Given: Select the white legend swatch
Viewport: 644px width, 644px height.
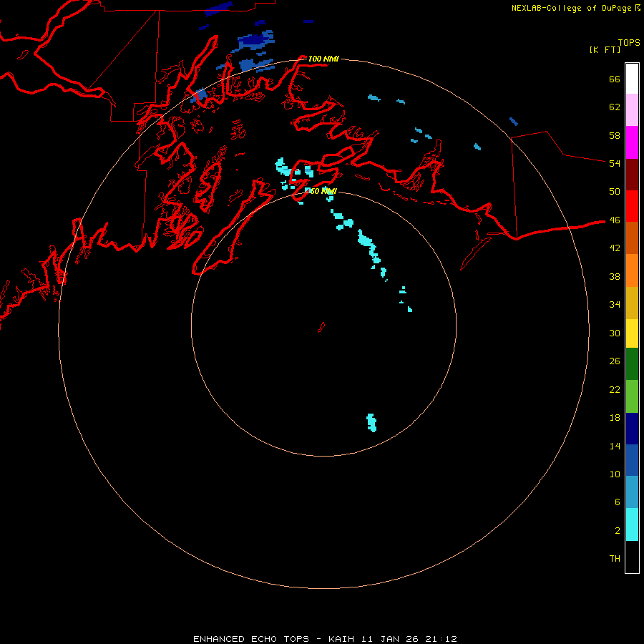Looking at the screenshot, I should click(x=632, y=79).
